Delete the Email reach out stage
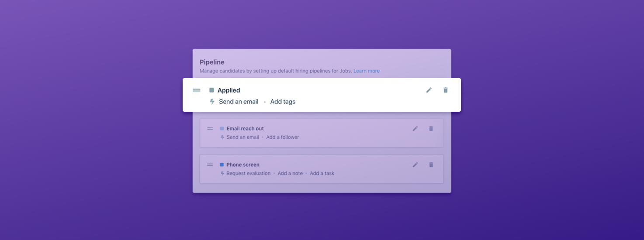The image size is (644, 240). tap(431, 129)
